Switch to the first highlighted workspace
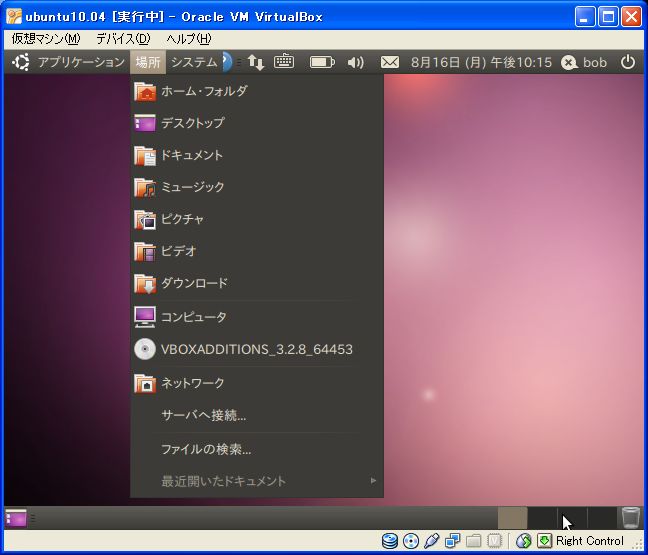 [x=512, y=518]
